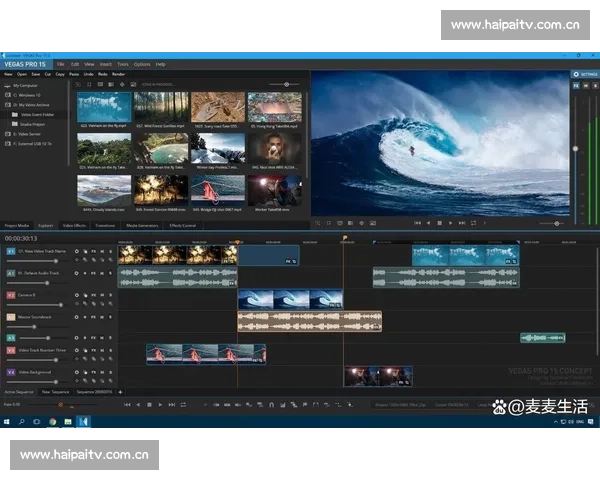Screen dimensions: 600x480
Task: Click the thumbnail size slider in media browser
Action: 285,85
